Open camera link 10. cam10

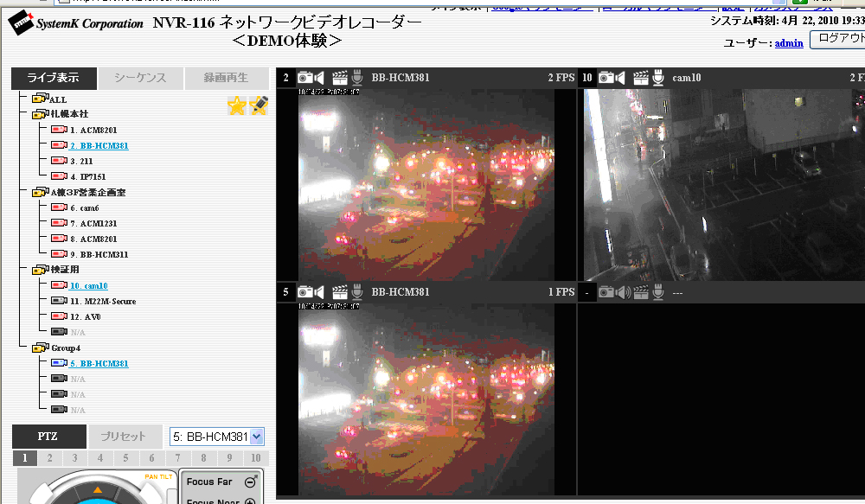pos(89,285)
